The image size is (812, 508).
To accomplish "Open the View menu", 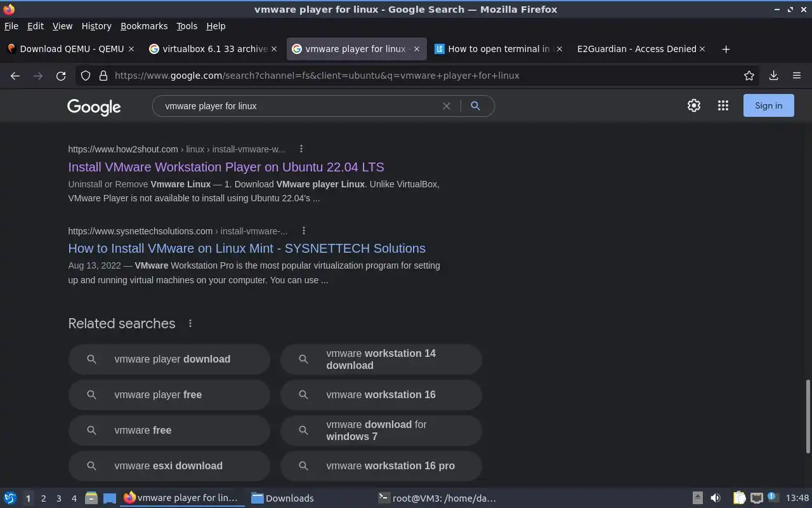I will (x=62, y=26).
